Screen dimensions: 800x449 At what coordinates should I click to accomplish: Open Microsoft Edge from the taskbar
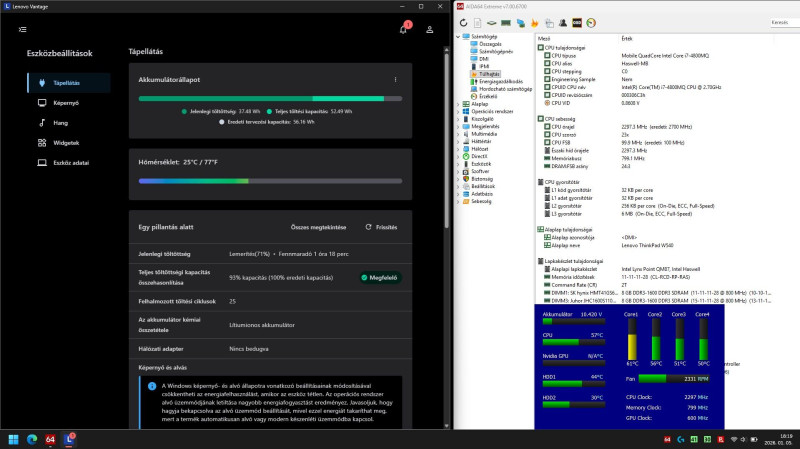tap(32, 439)
